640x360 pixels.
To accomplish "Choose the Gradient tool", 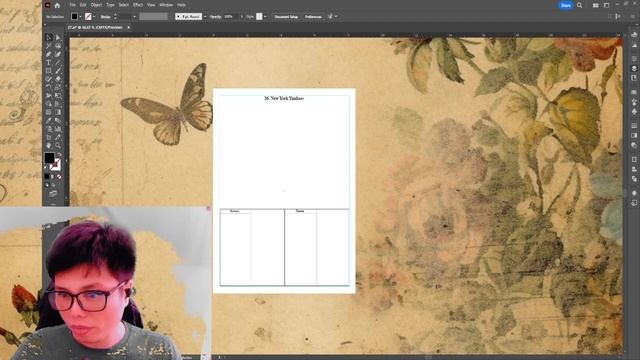I will point(58,112).
